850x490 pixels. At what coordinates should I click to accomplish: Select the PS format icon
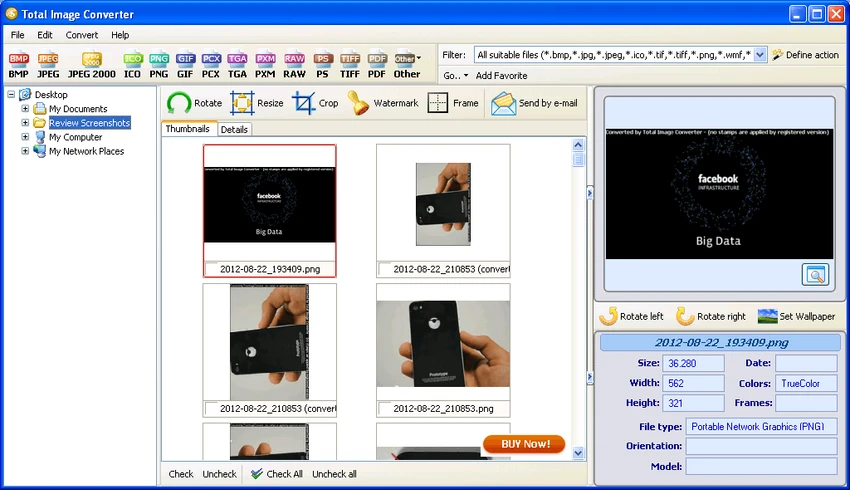323,65
